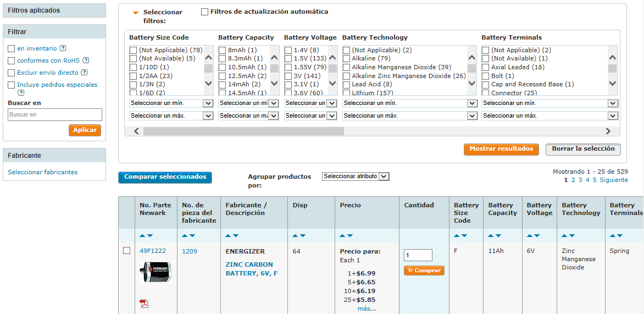Viewport: 644px width, 314px height.
Task: Sort Precio column ascending arrow
Action: point(342,236)
